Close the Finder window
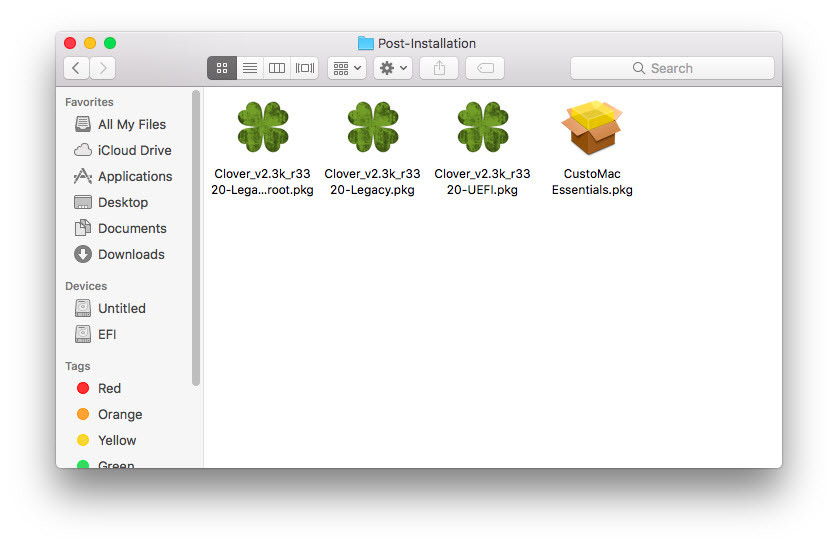This screenshot has height=548, width=838. [x=70, y=43]
